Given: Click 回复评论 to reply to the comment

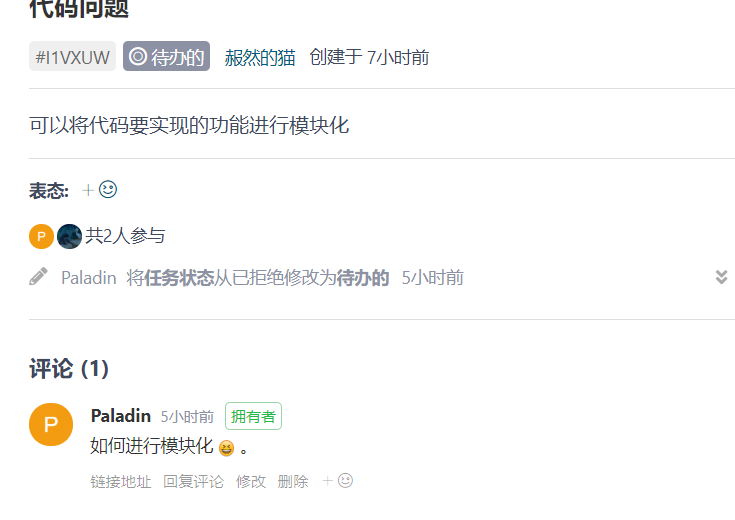Looking at the screenshot, I should (194, 482).
